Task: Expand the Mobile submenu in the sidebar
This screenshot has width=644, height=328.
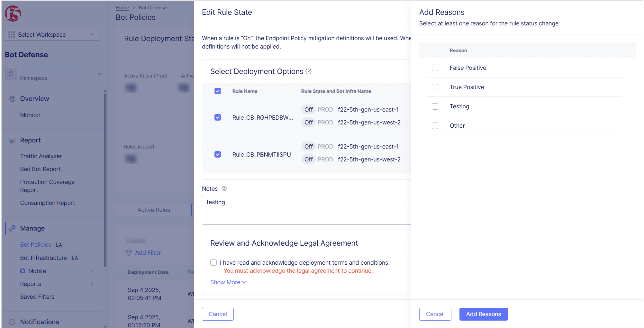Action: (x=92, y=271)
